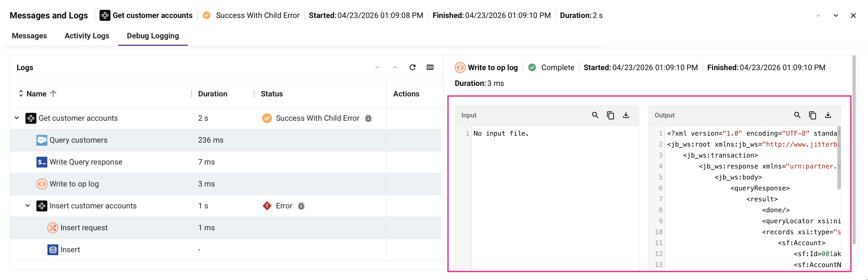This screenshot has width=868, height=280.
Task: Switch to the Messages tab
Action: (29, 36)
